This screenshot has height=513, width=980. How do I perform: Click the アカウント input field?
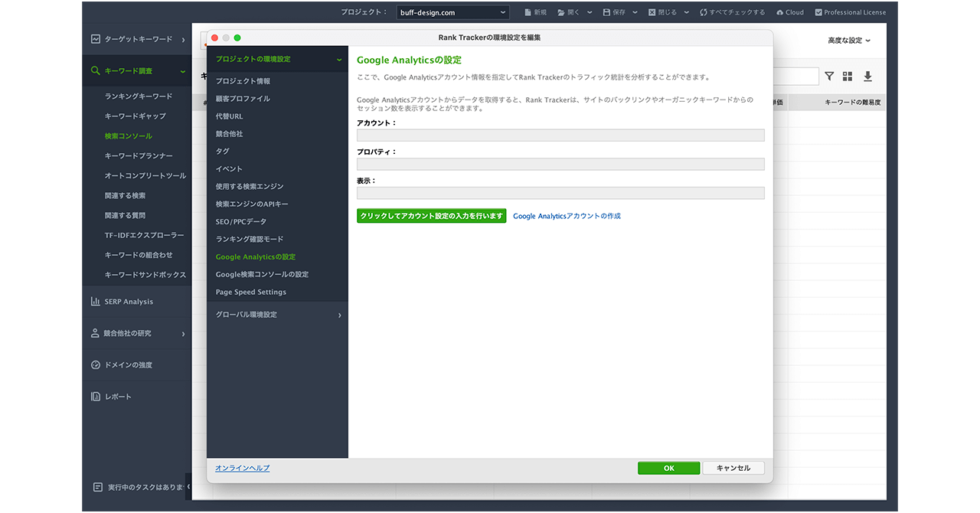(560, 136)
